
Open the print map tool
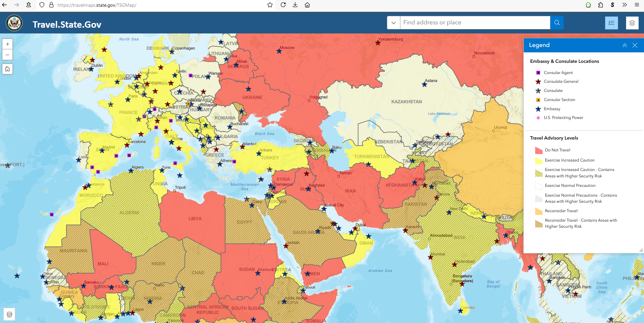click(9, 315)
